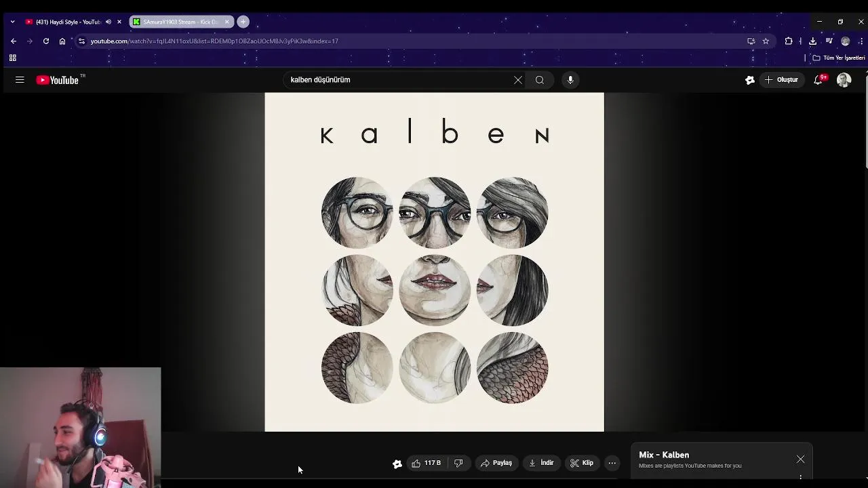Like the video with thumbs up
Image resolution: width=868 pixels, height=488 pixels.
click(x=427, y=463)
